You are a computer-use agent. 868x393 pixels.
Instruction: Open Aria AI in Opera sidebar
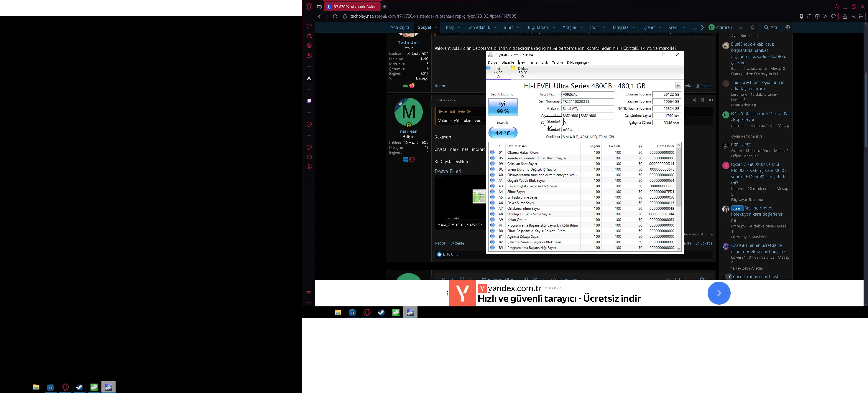[309, 78]
